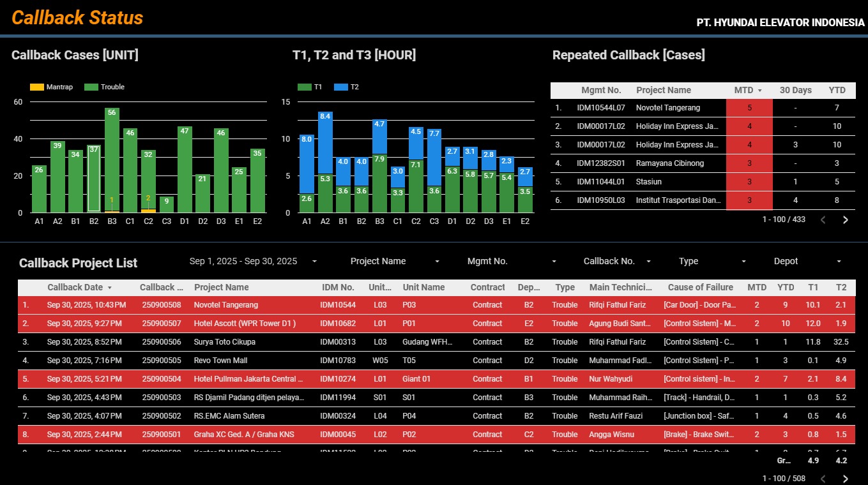Go to next page of Callback Project List

pyautogui.click(x=846, y=479)
